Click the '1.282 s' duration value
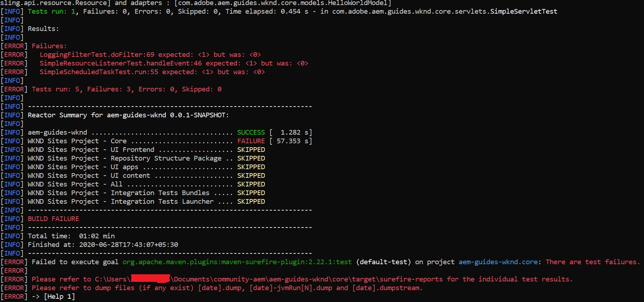Viewport: 644px width, 302px height. point(294,132)
